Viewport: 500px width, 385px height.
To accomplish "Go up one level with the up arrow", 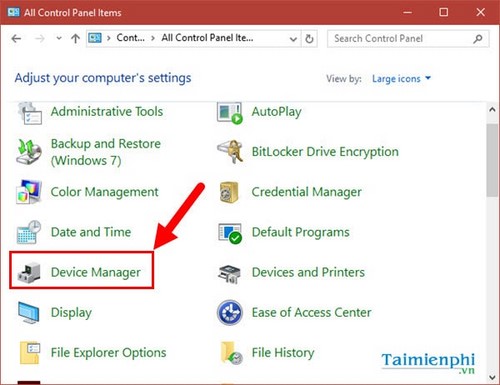I will 76,39.
